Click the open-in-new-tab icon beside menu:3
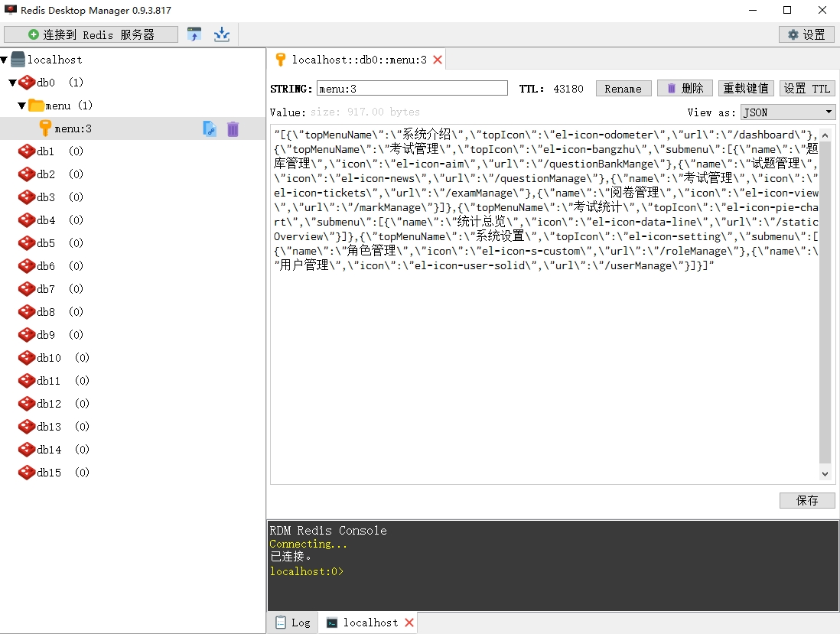840x634 pixels. click(x=210, y=128)
